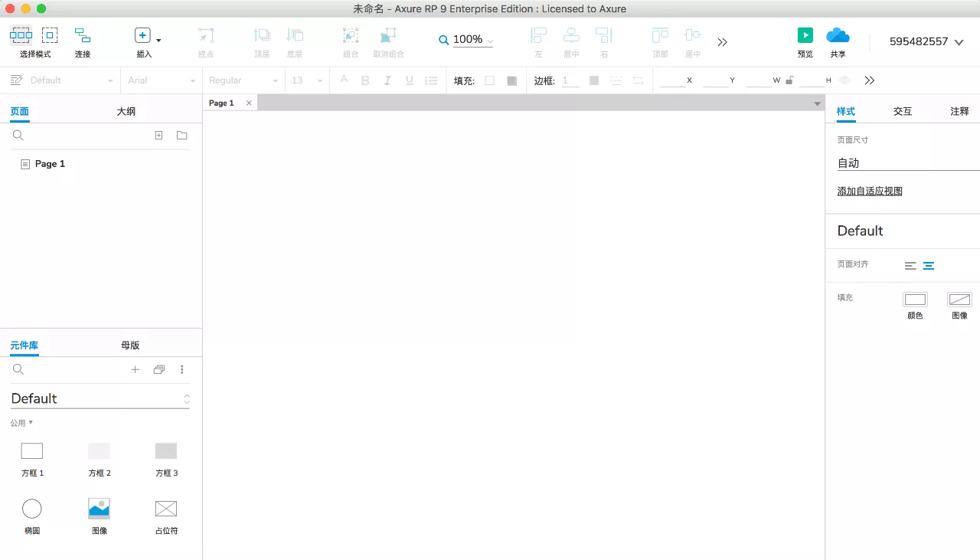
Task: Click the X position field
Action: pos(673,80)
